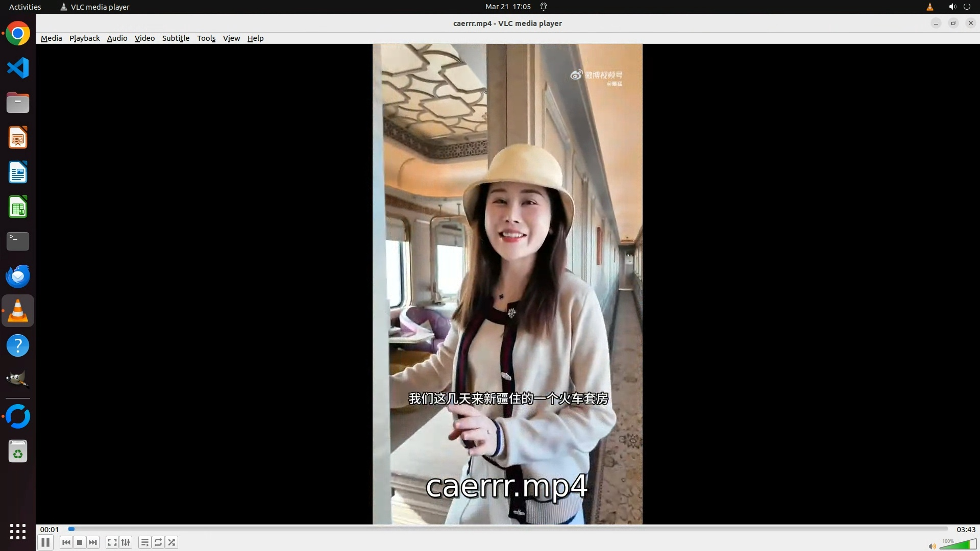Toggle fullscreen video mode
Viewport: 980px width, 551px height.
112,542
